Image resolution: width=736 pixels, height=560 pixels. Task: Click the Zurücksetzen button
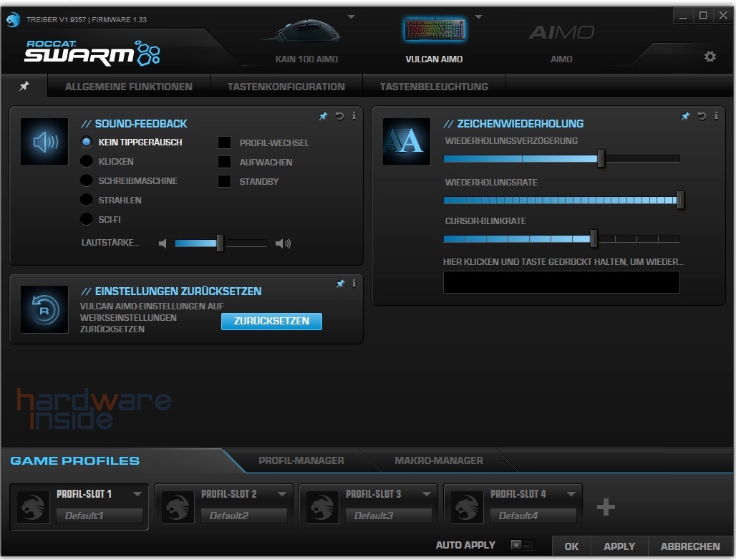(x=271, y=321)
